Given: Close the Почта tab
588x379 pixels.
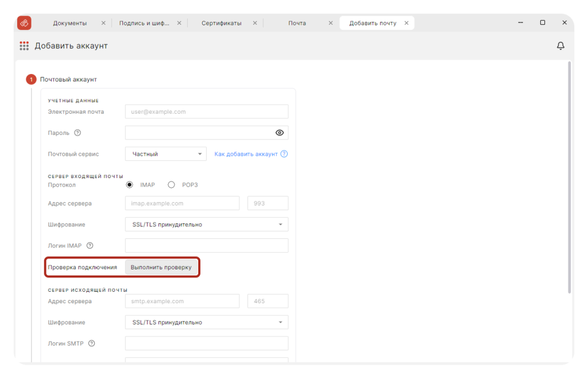Looking at the screenshot, I should pyautogui.click(x=331, y=23).
